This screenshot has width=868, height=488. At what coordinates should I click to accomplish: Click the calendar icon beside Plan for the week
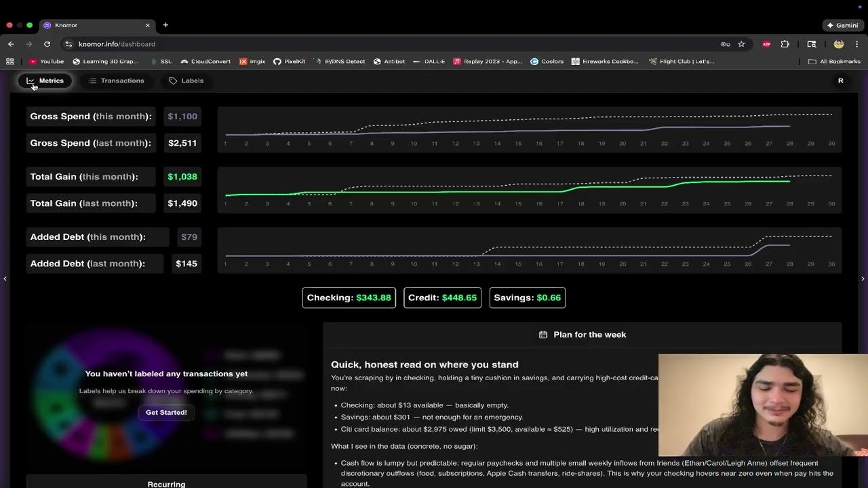(x=542, y=335)
